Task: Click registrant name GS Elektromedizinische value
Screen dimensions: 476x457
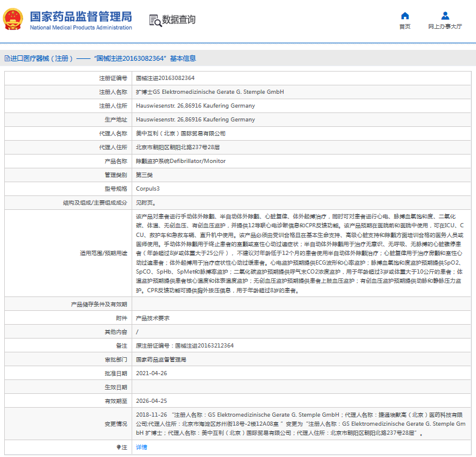Action: 210,92
